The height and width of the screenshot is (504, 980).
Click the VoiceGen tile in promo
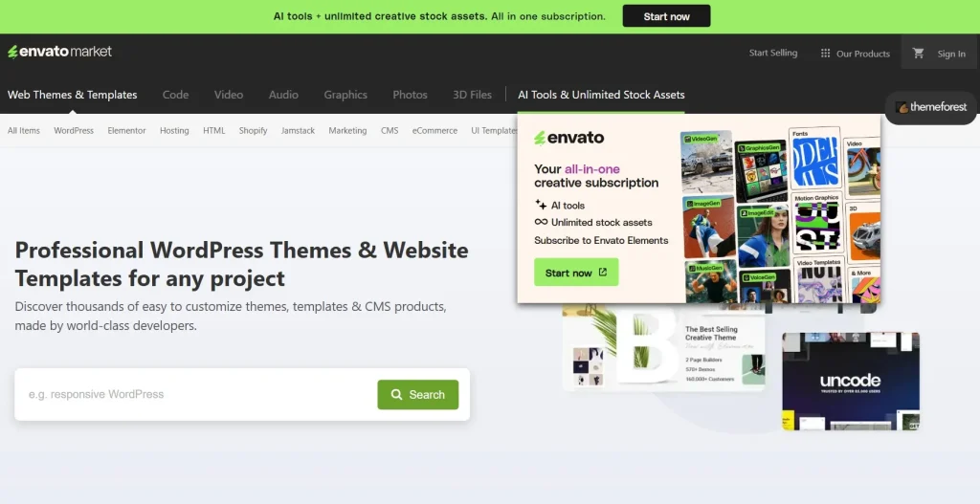(x=765, y=287)
